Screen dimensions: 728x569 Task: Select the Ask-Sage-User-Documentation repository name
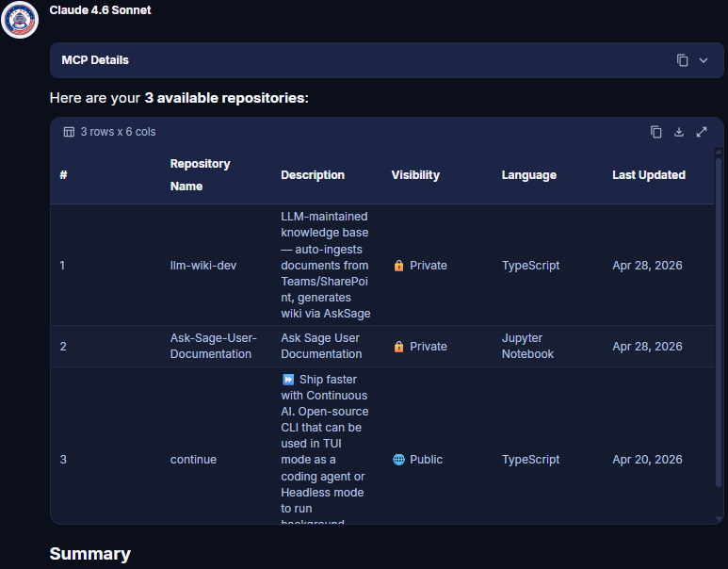[213, 346]
